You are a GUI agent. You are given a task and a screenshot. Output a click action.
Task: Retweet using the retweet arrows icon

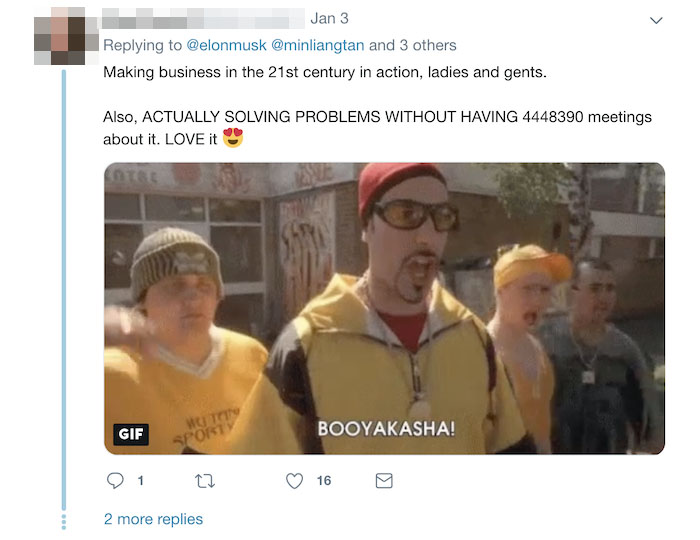[205, 481]
